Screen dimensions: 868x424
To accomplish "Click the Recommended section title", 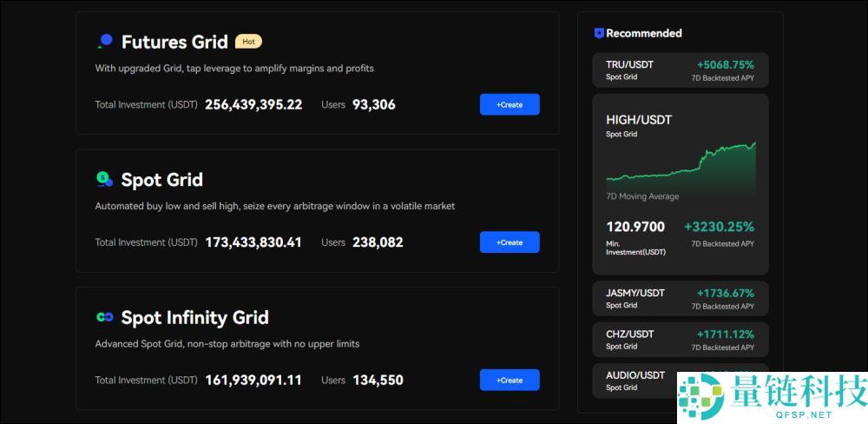I will (643, 33).
